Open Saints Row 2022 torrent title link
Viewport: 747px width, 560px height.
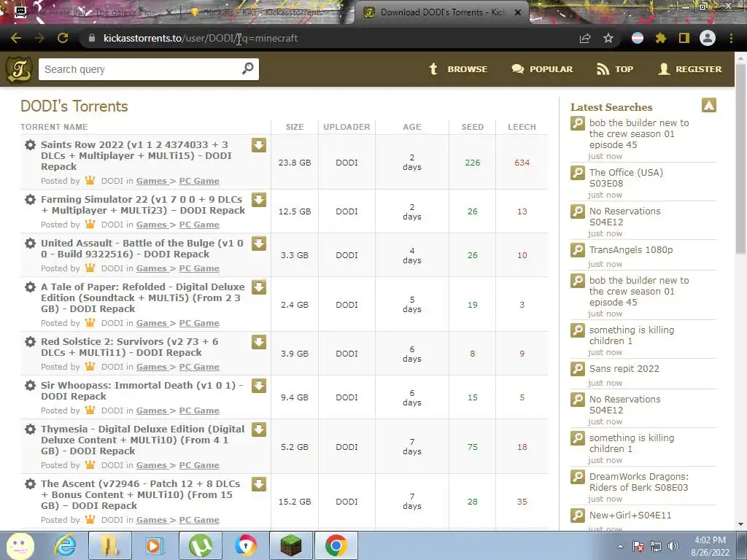[x=136, y=156]
